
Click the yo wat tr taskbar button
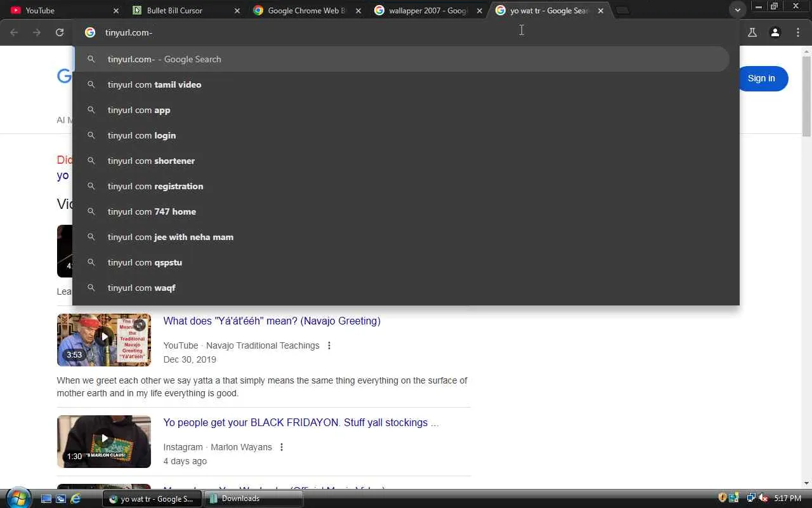tap(152, 498)
